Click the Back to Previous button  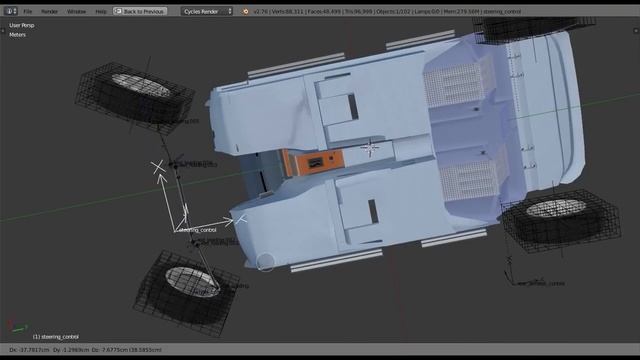(x=140, y=11)
